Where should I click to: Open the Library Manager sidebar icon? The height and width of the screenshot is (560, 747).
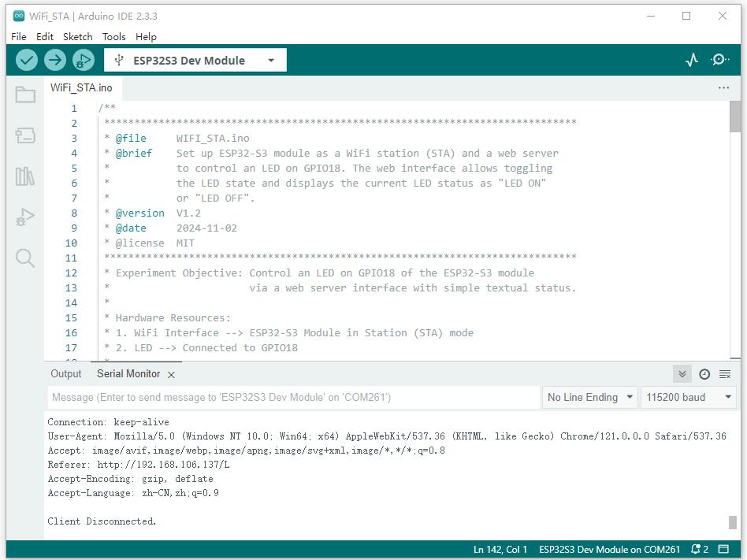tap(25, 176)
